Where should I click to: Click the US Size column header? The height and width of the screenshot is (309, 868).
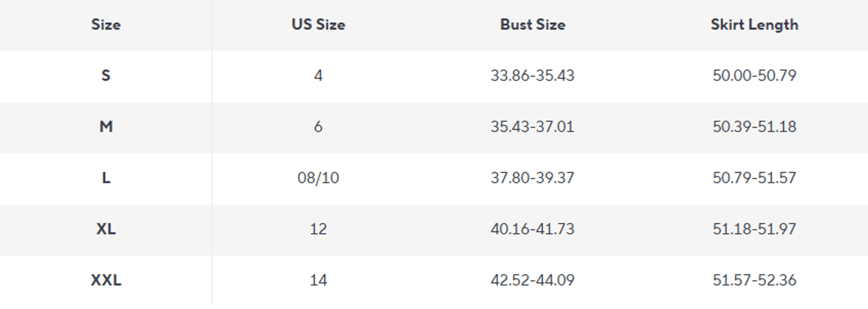tap(318, 25)
